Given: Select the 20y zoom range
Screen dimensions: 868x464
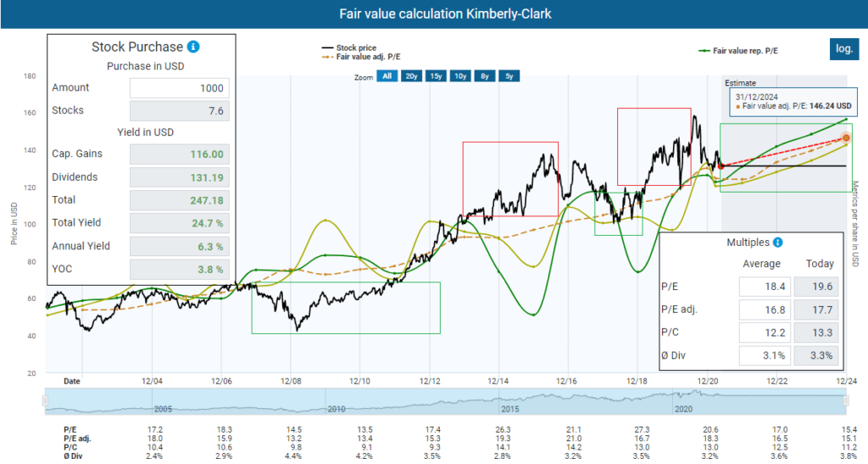Looking at the screenshot, I should point(411,76).
